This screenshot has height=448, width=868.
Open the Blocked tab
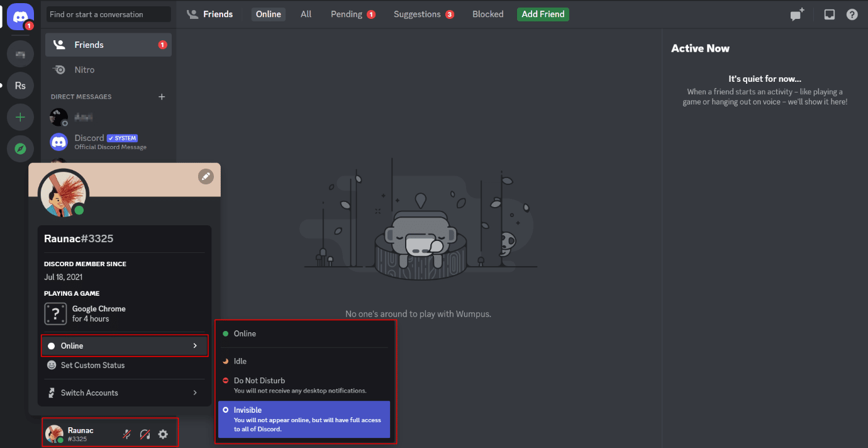coord(487,14)
